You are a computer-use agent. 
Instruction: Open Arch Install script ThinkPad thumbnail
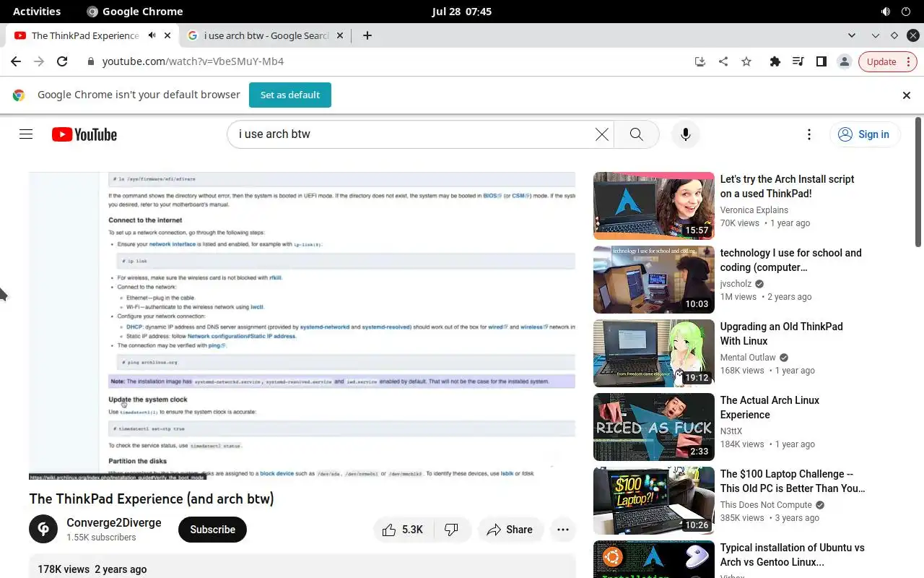point(654,206)
